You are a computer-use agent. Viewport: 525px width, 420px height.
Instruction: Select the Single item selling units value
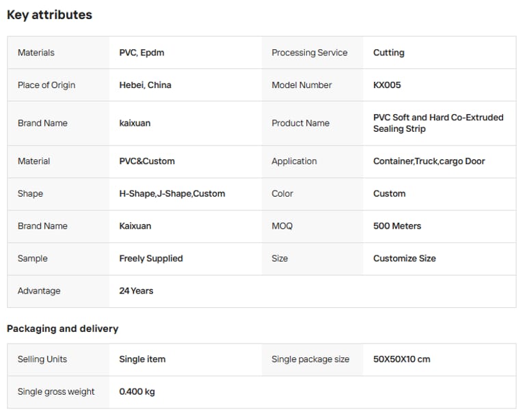pos(142,359)
